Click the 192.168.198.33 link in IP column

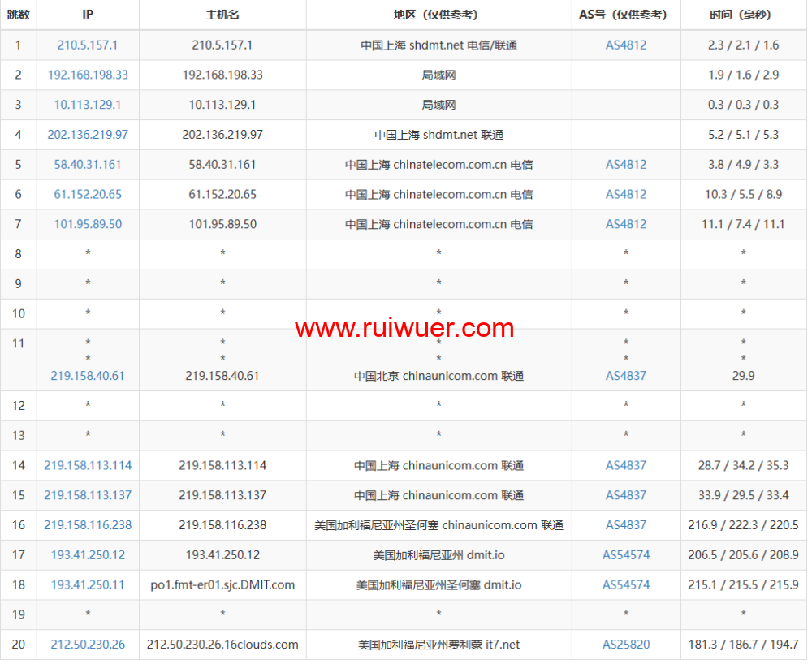(x=88, y=75)
